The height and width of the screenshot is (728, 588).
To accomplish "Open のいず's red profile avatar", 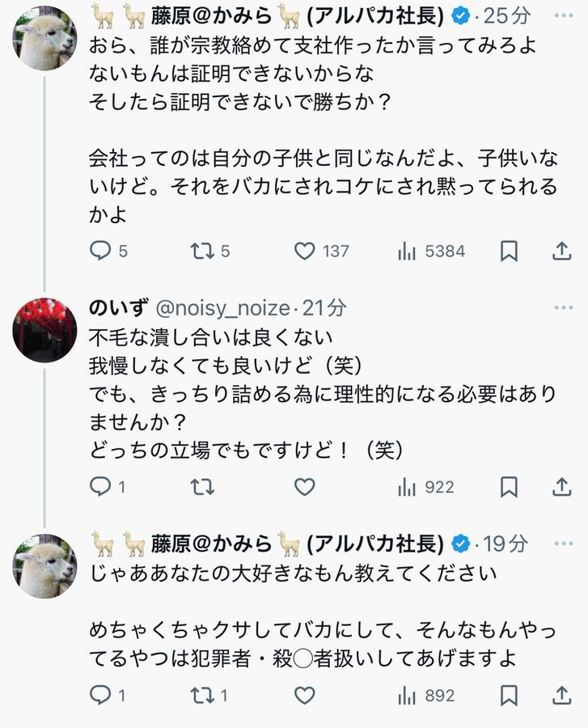I will click(44, 329).
